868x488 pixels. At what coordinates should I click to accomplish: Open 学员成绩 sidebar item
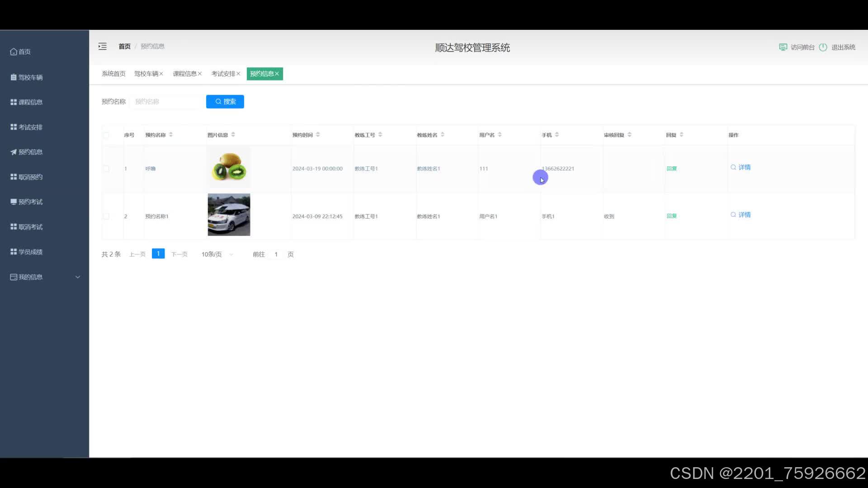(x=30, y=252)
